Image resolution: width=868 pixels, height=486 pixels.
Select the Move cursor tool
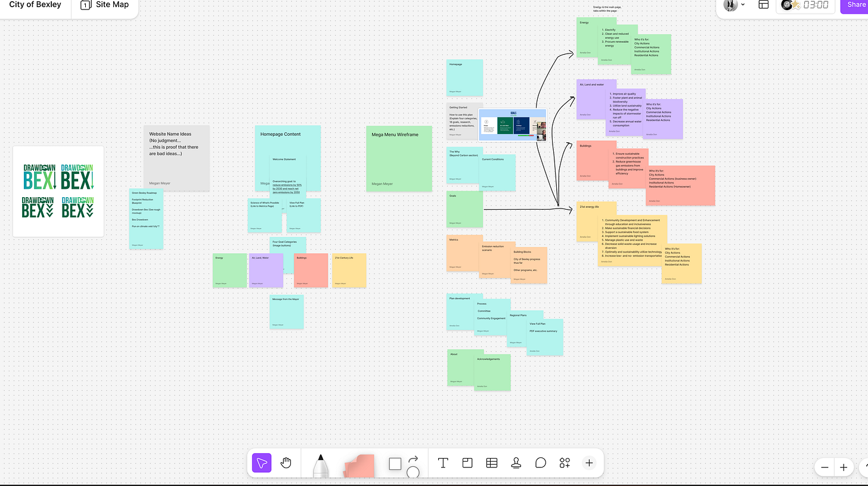[261, 463]
